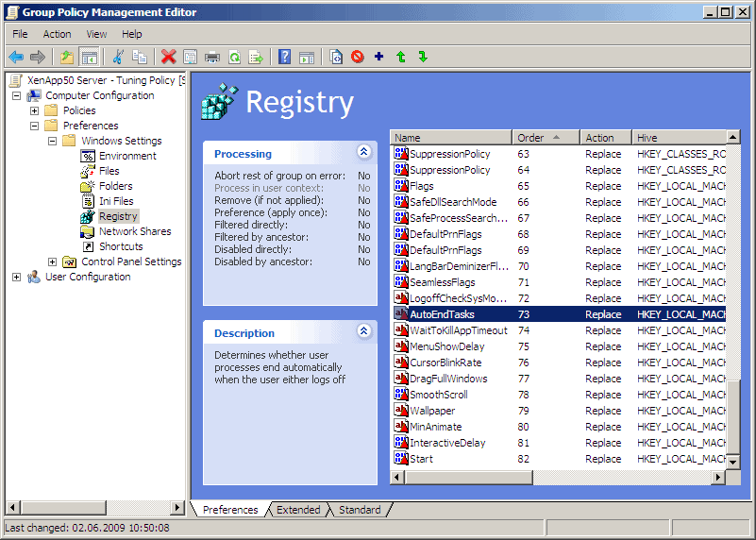Click the blue Back arrow in toolbar

[16, 58]
